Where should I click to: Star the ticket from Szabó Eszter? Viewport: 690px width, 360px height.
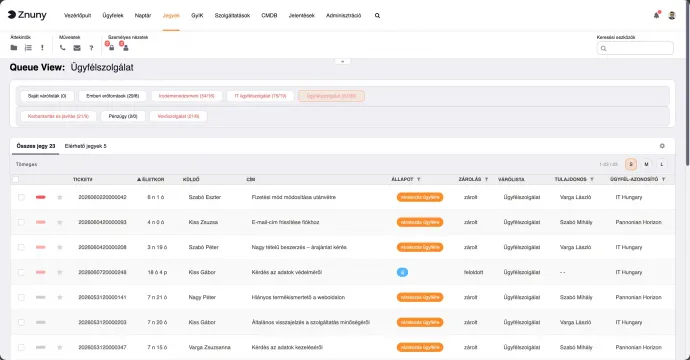[x=60, y=197]
